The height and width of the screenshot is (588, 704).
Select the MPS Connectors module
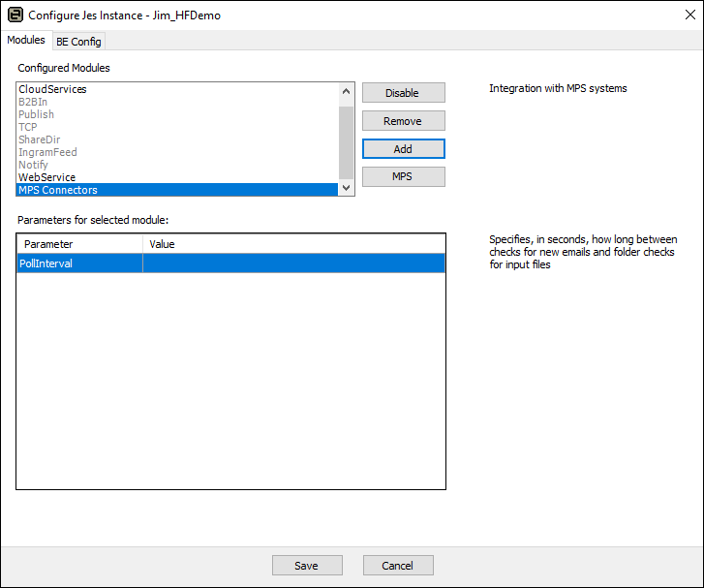pos(177,190)
